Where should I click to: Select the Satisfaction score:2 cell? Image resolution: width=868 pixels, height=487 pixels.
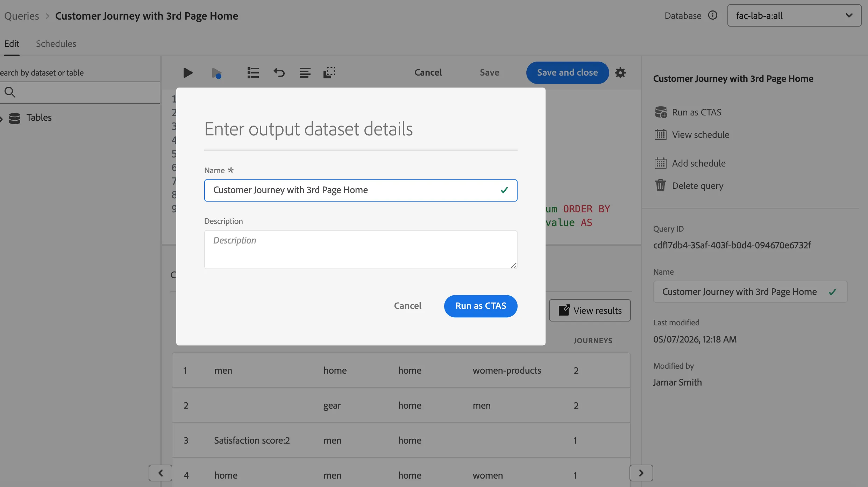(252, 440)
